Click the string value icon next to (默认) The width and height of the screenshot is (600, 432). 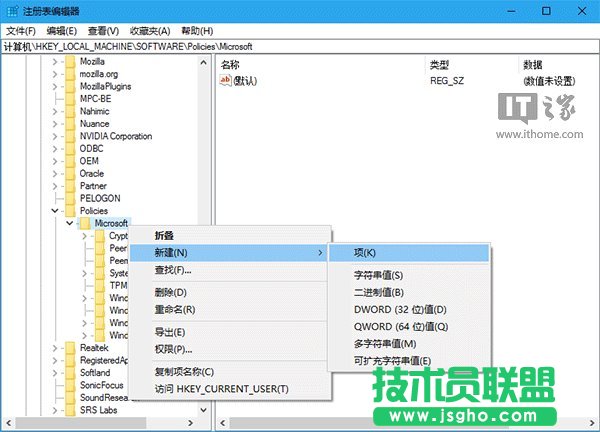tap(225, 80)
